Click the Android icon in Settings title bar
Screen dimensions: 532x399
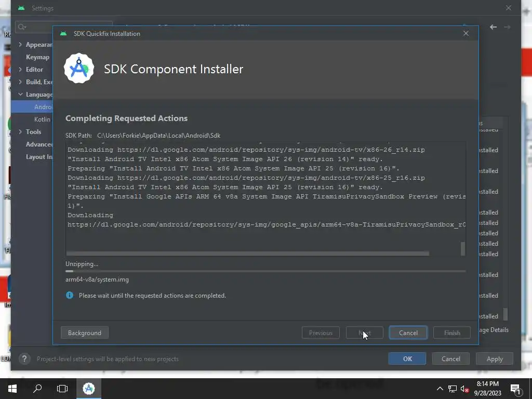click(21, 8)
